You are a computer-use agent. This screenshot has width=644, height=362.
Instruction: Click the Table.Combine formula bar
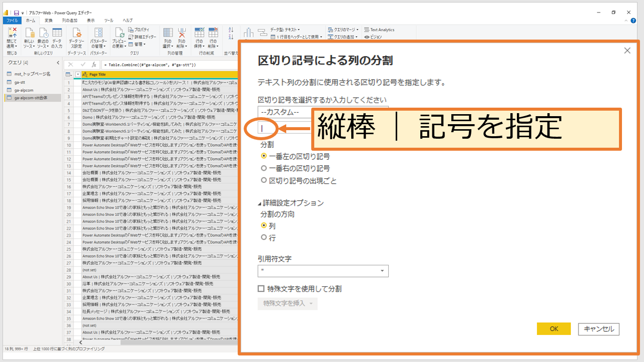coord(169,65)
